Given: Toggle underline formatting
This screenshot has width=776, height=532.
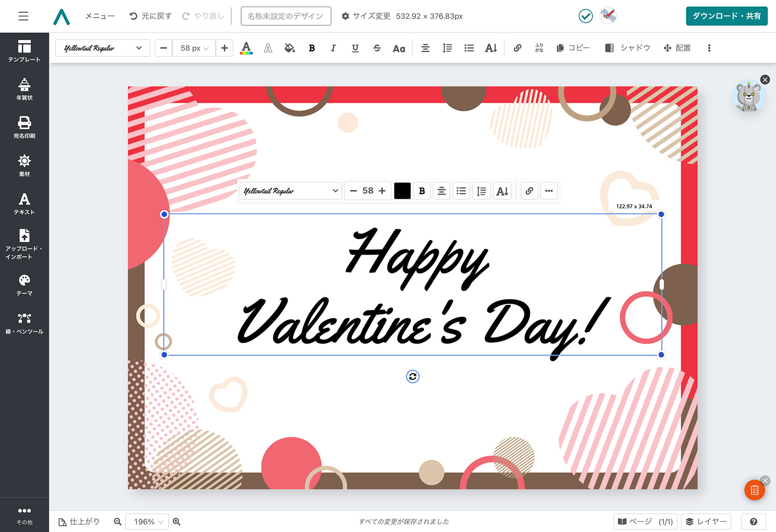Looking at the screenshot, I should click(355, 48).
